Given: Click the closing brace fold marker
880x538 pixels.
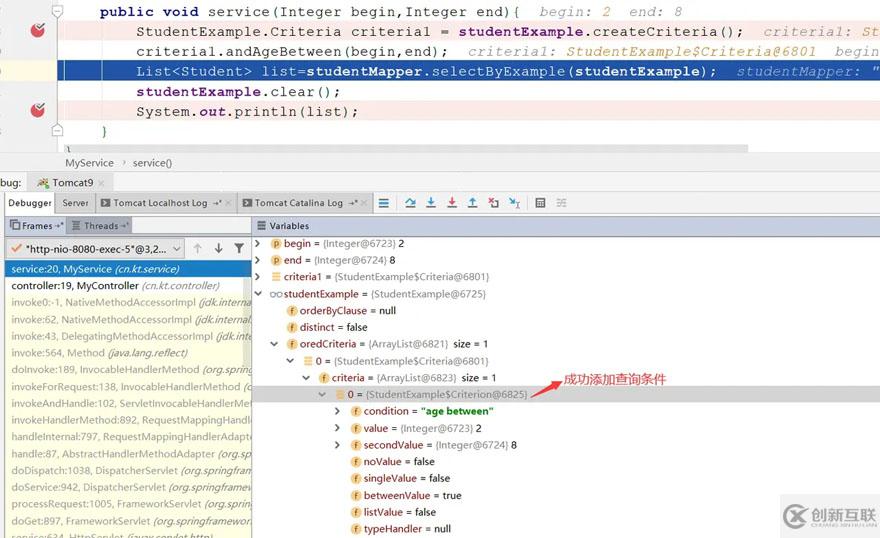Looking at the screenshot, I should 57,131.
